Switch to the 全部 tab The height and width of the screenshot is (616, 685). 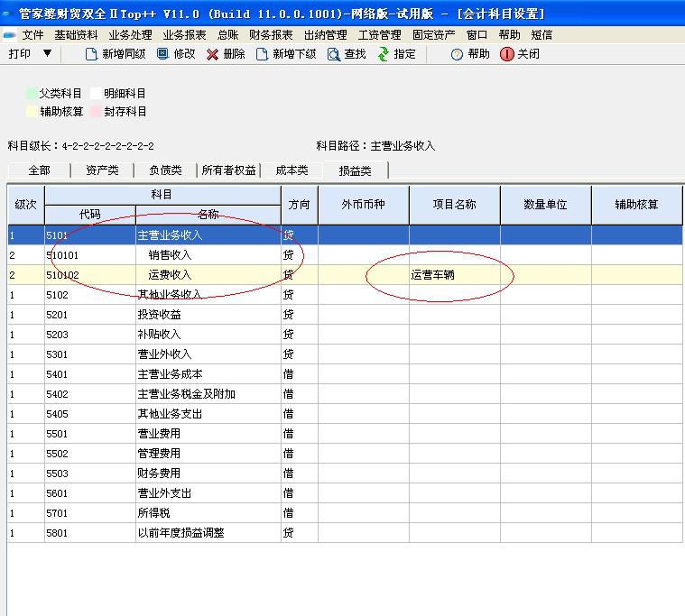tap(39, 170)
